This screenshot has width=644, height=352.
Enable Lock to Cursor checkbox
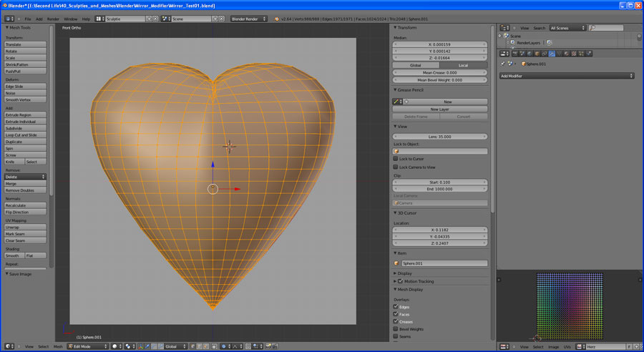[x=396, y=159]
